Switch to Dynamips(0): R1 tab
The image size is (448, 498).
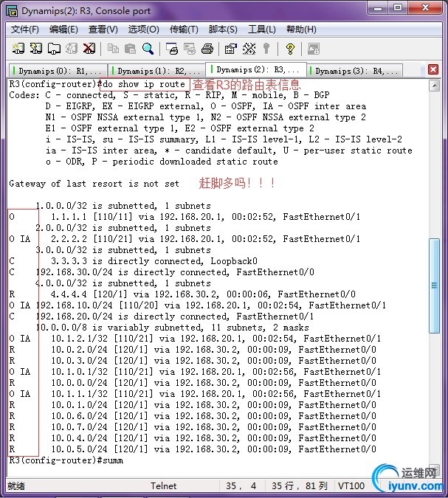pyautogui.click(x=58, y=71)
